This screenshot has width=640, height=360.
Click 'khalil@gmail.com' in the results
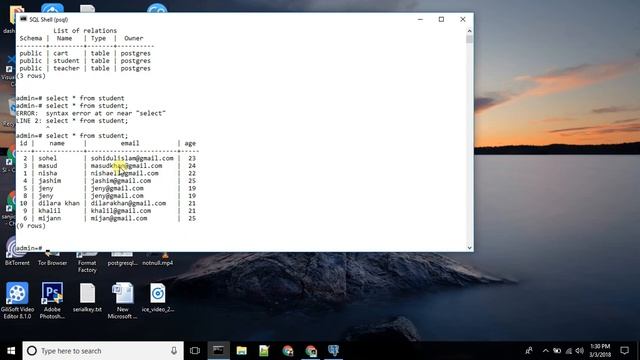pos(121,211)
